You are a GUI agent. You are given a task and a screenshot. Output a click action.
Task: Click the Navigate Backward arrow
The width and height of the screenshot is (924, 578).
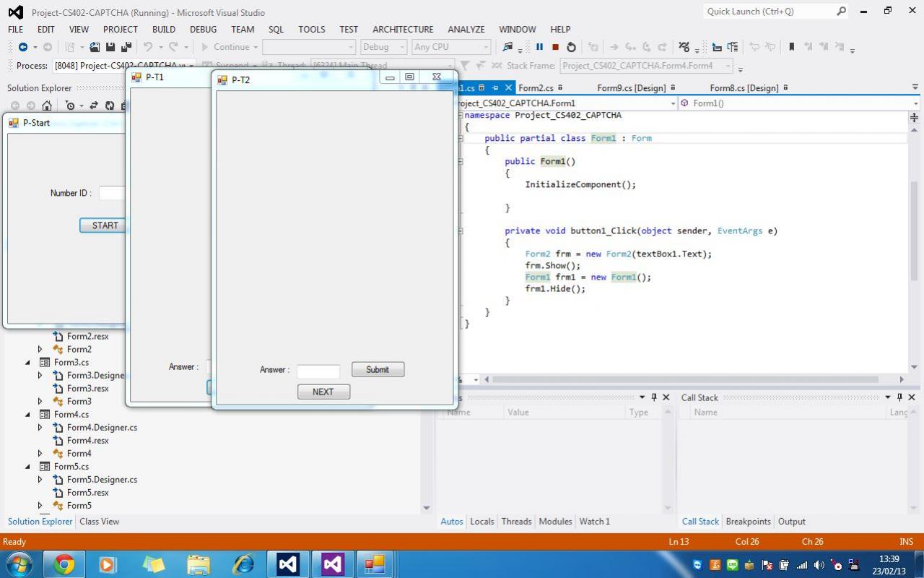23,47
